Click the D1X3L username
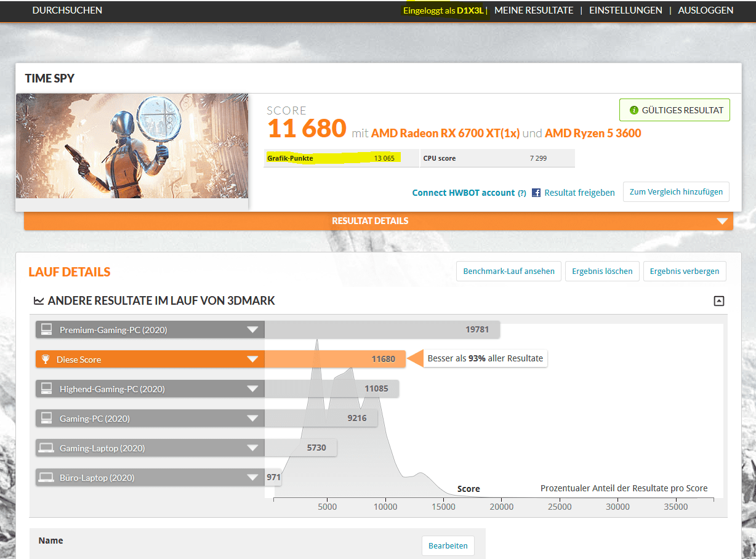The width and height of the screenshot is (756, 559). pos(470,10)
